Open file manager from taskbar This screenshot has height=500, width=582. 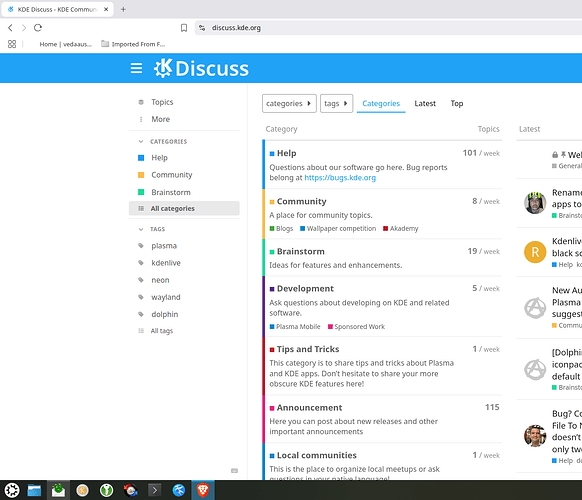(34, 490)
